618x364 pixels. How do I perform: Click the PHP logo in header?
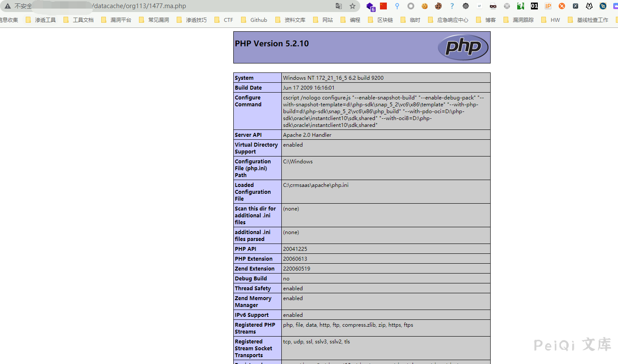coord(463,47)
